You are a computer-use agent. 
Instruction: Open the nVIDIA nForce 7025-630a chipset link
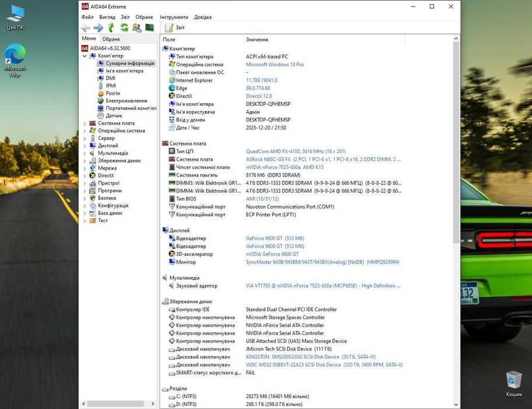click(284, 167)
